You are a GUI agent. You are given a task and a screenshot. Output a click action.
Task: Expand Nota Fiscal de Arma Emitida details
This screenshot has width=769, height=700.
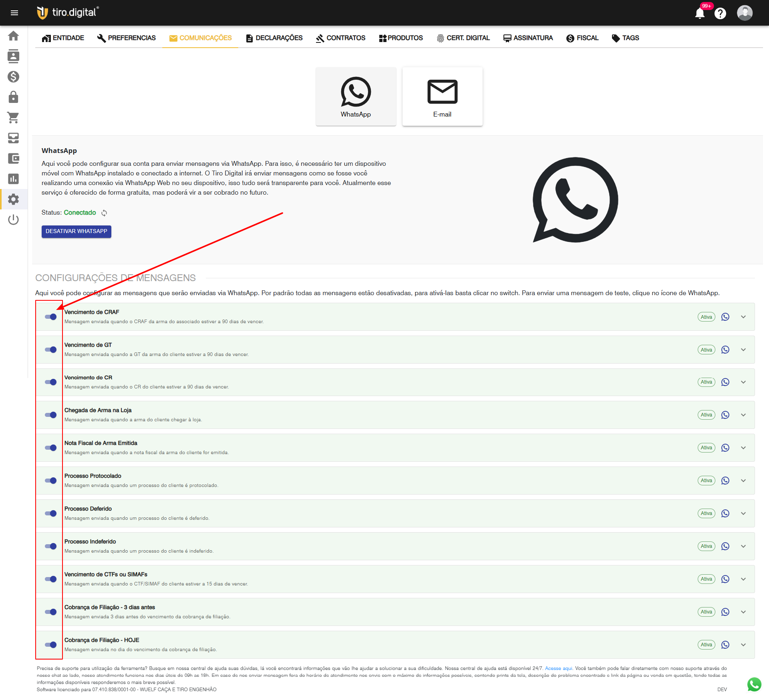[743, 448]
